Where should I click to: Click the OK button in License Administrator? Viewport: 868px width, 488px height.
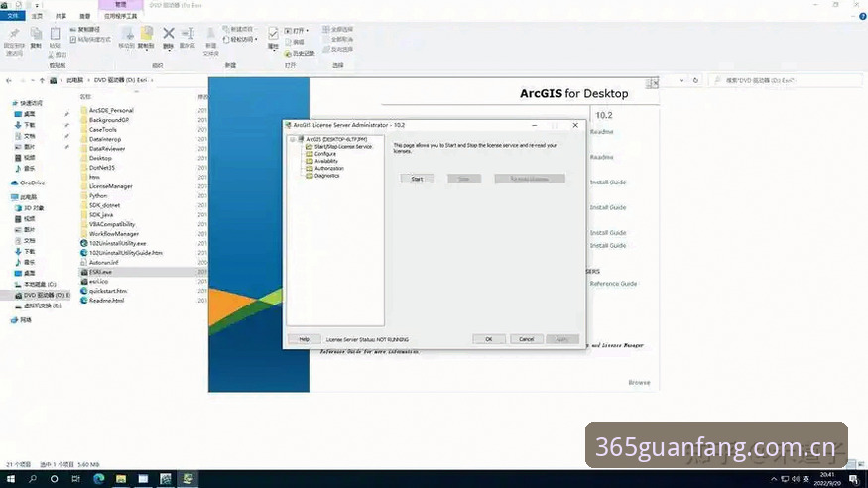pyautogui.click(x=489, y=339)
